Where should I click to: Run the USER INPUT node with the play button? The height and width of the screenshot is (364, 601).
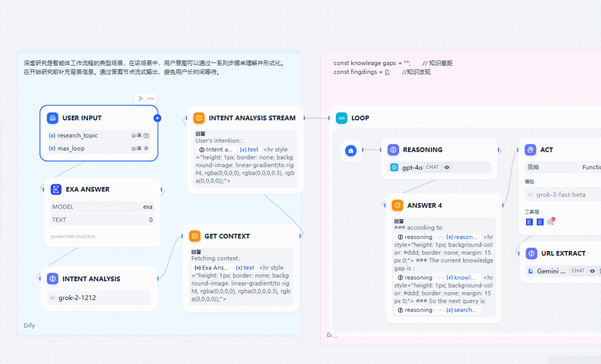[141, 99]
